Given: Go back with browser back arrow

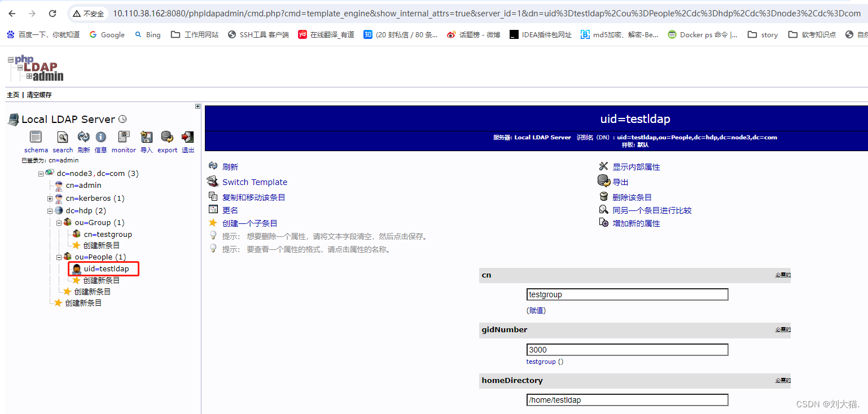Looking at the screenshot, I should click(12, 14).
